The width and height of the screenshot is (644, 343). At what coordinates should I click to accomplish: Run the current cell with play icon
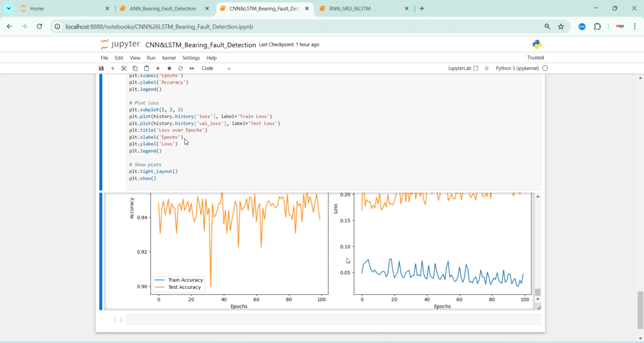[158, 68]
